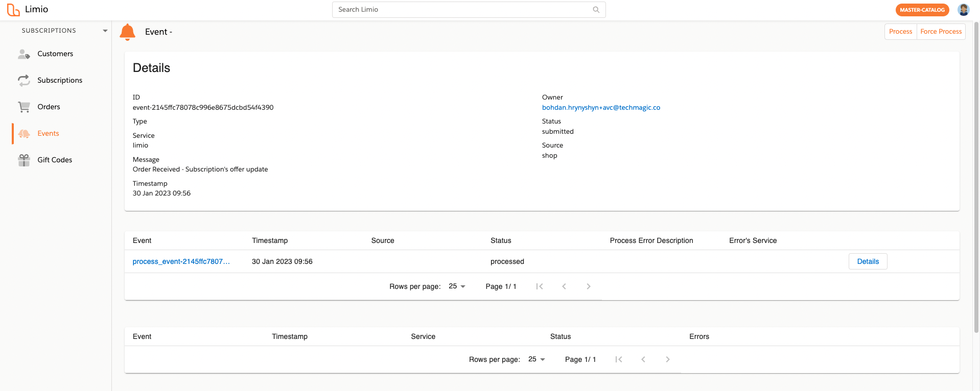Click the orange bell event header icon
The image size is (980, 391).
click(x=127, y=32)
